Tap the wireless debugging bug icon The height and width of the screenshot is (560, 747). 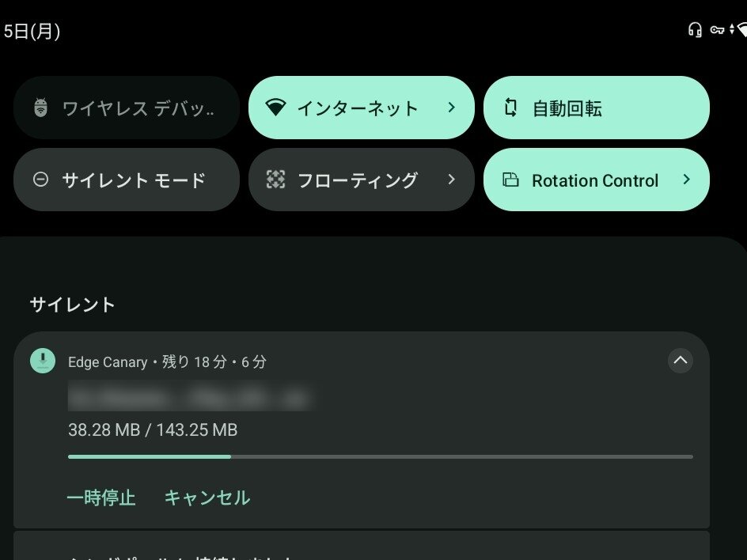[41, 108]
